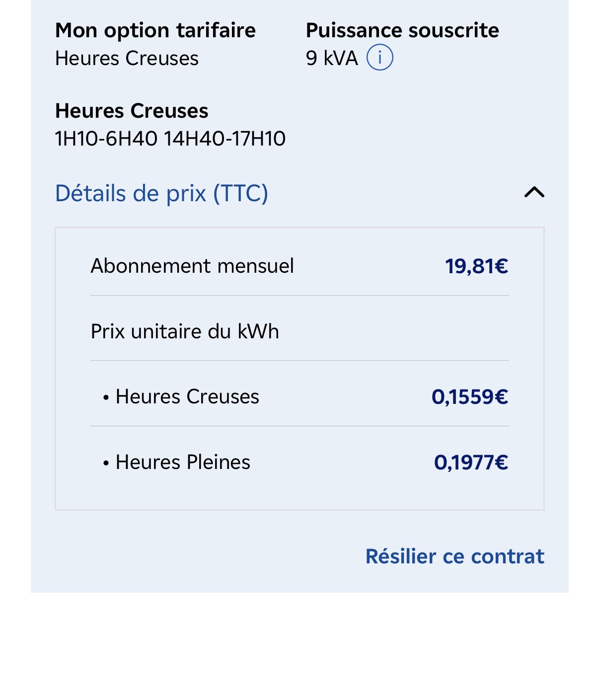Click the Abonnement mensuel row label
The width and height of the screenshot is (599, 700).
point(192,266)
